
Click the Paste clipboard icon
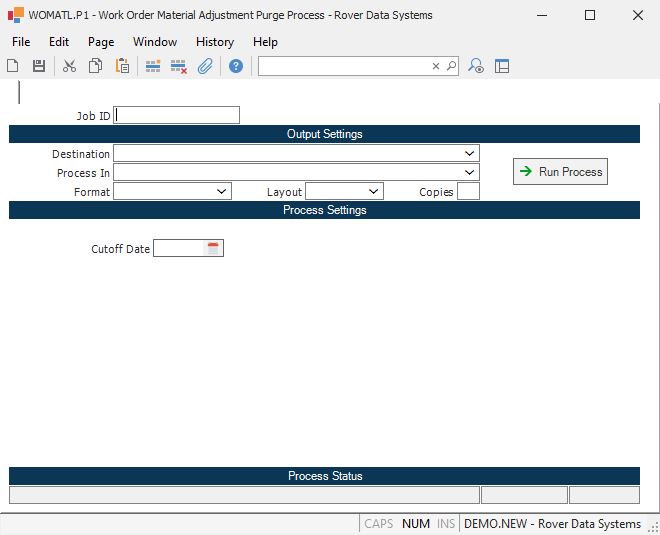click(122, 66)
